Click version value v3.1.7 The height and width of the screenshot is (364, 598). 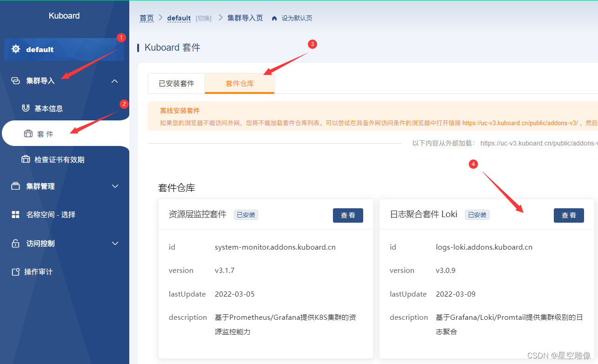(x=225, y=271)
